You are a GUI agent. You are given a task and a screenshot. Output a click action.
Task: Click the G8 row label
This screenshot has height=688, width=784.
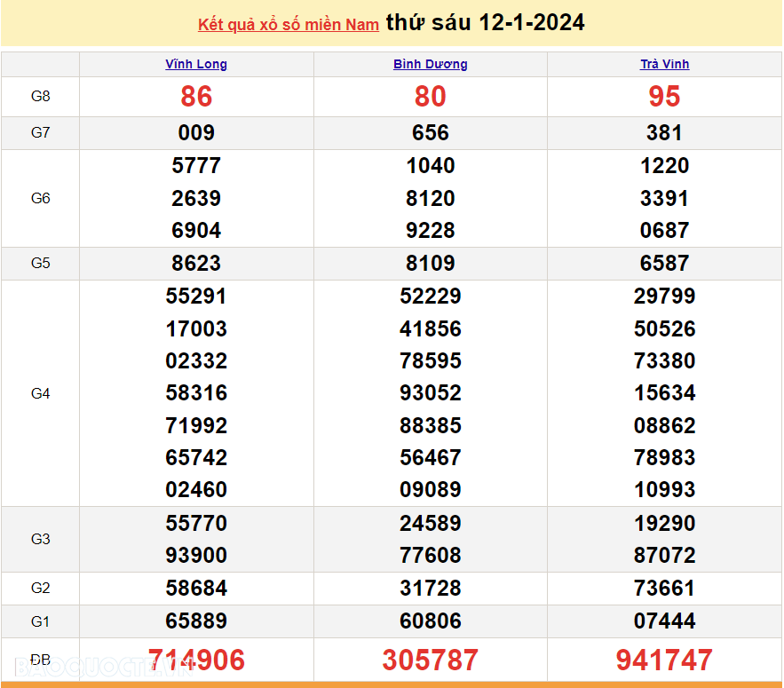click(41, 97)
